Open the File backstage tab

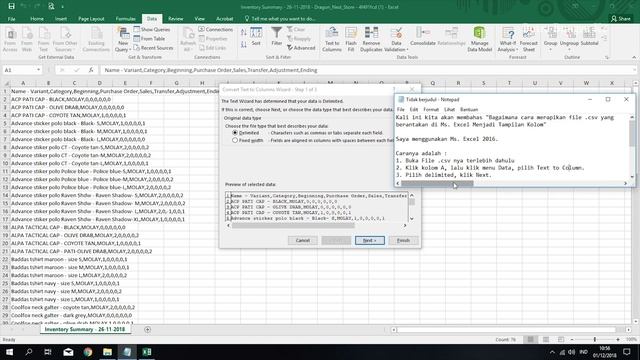point(11,19)
